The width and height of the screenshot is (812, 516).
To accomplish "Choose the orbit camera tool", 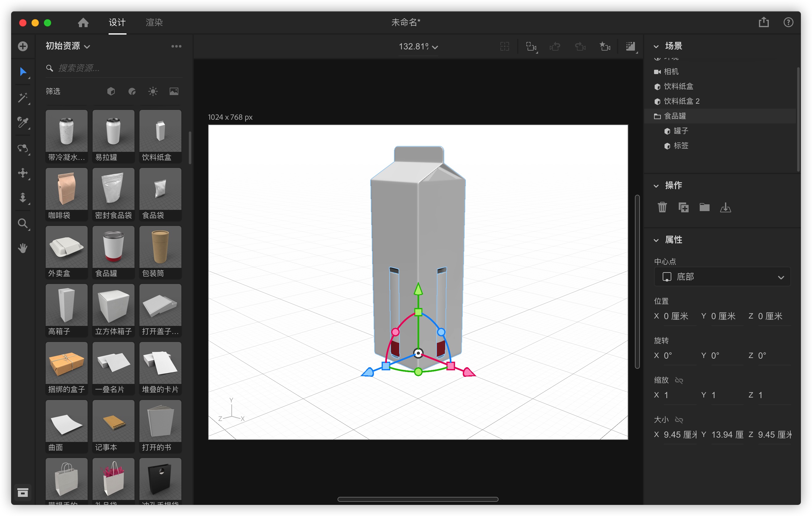I will click(x=23, y=148).
